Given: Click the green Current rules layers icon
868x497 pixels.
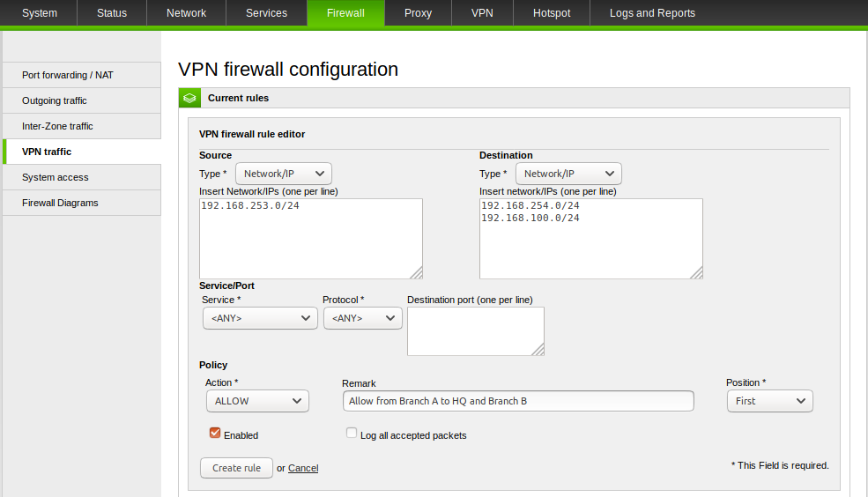Looking at the screenshot, I should tap(189, 98).
